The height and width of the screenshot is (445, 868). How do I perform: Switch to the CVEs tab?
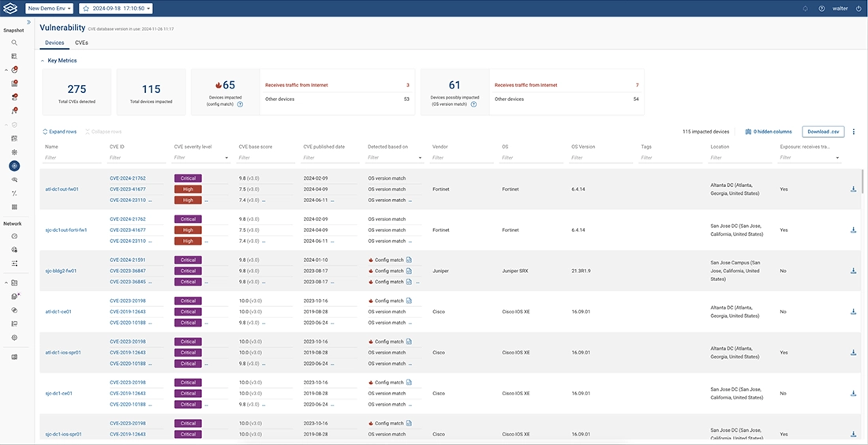pos(81,43)
